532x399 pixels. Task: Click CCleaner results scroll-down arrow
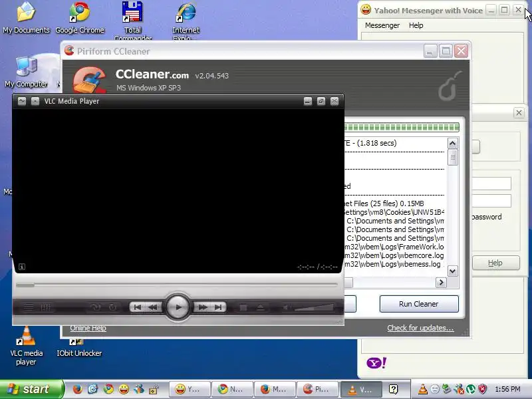click(x=452, y=271)
